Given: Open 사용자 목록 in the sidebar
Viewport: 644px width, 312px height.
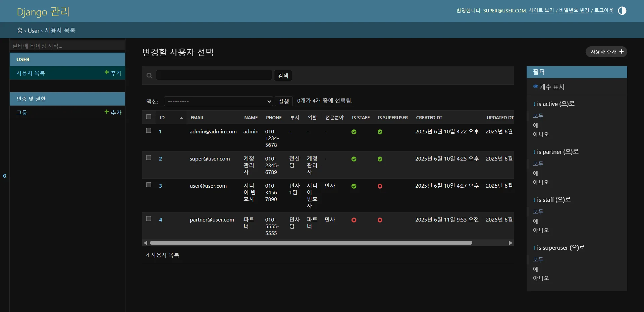Looking at the screenshot, I should (31, 73).
